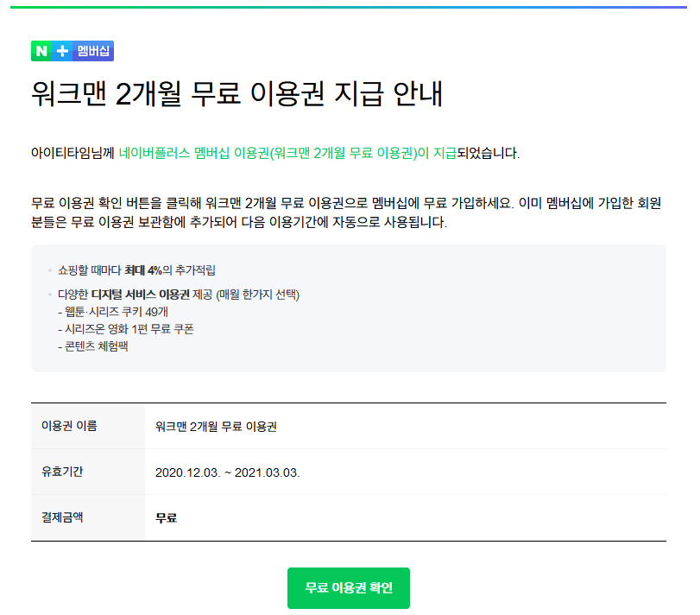Click the paragraph about 무료 이용권 보관함
Screen dimensions: 700x615
346,212
